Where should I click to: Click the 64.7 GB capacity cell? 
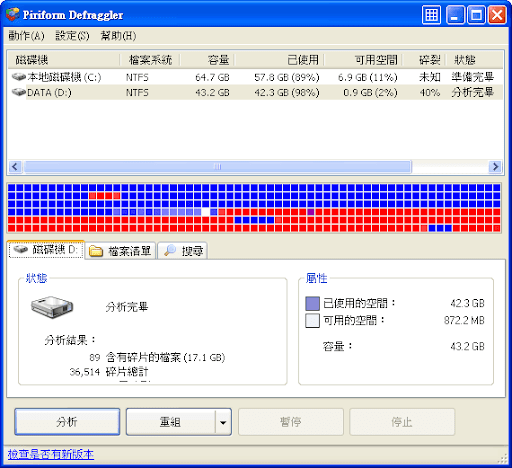tap(212, 77)
